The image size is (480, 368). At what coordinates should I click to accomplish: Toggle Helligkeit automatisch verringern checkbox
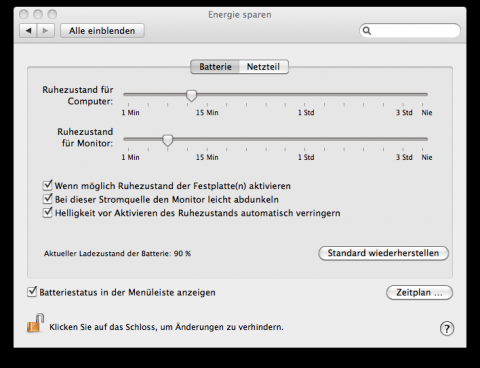tap(48, 212)
